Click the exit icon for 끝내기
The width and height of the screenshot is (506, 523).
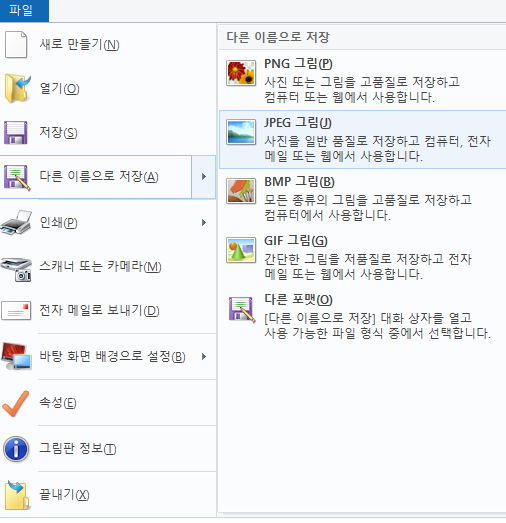[17, 495]
